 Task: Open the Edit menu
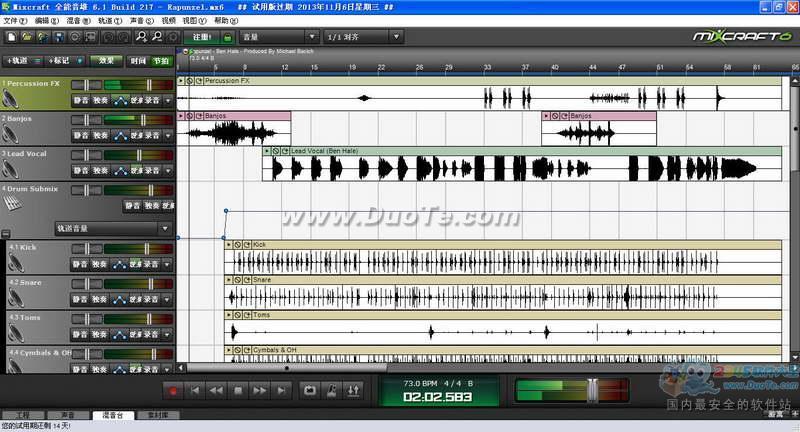point(46,21)
